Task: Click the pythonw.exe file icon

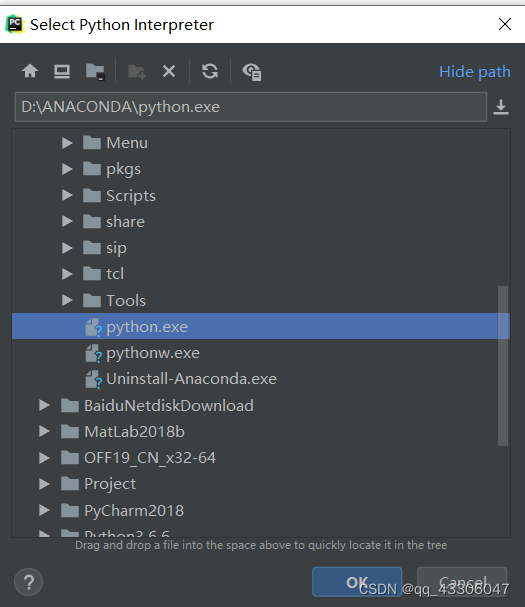Action: [93, 353]
